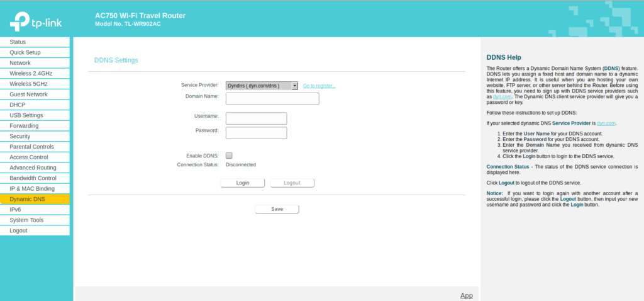Screen dimensions: 644x301
Task: Enable the DDNS checkbox
Action: [x=229, y=156]
